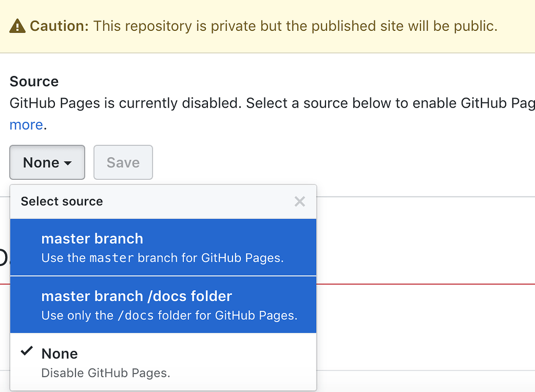Select the currently checked None entry
Image resolution: width=535 pixels, height=392 pixels.
pyautogui.click(x=59, y=353)
